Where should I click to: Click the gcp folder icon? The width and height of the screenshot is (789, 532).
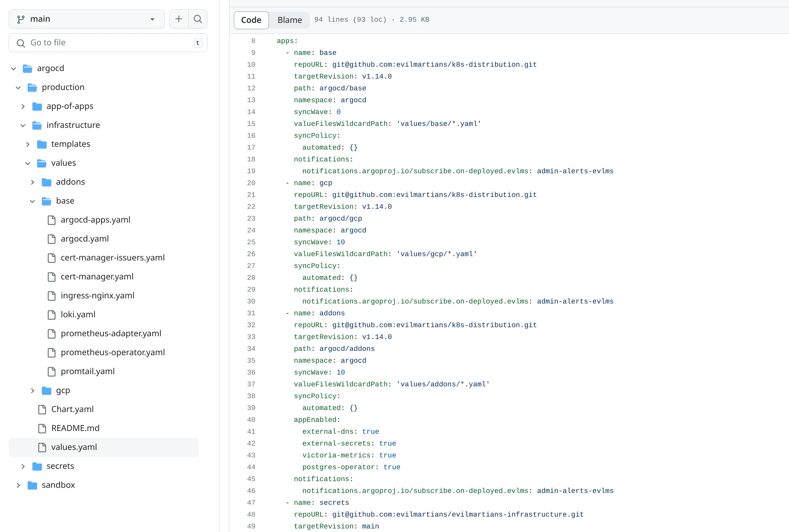tap(46, 391)
